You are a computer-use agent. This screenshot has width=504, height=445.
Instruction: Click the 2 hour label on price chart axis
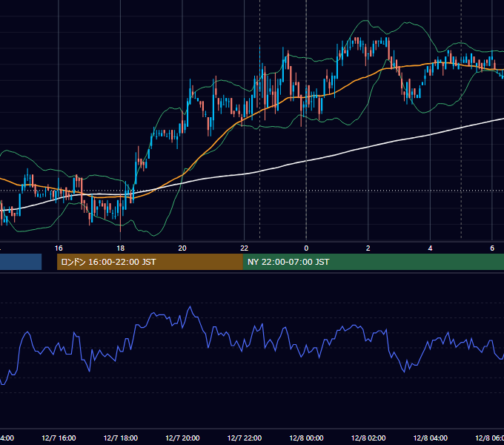(x=368, y=248)
